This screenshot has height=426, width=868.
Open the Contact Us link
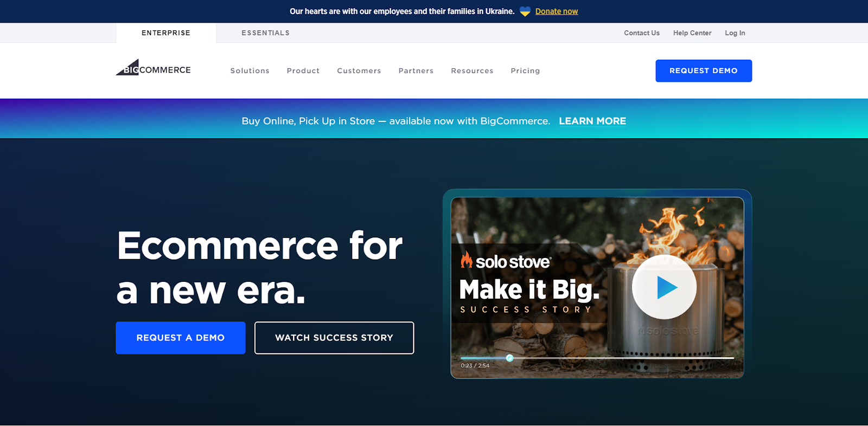click(x=642, y=33)
